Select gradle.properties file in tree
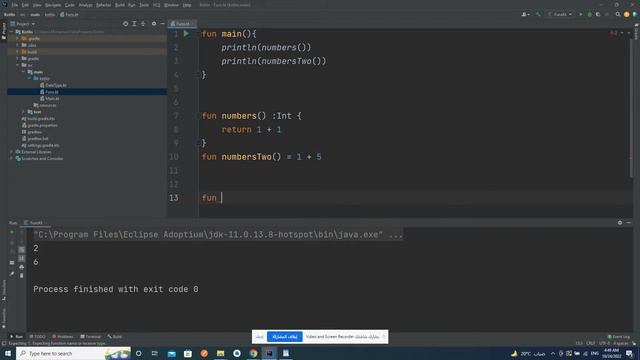The image size is (640, 360). [x=40, y=125]
